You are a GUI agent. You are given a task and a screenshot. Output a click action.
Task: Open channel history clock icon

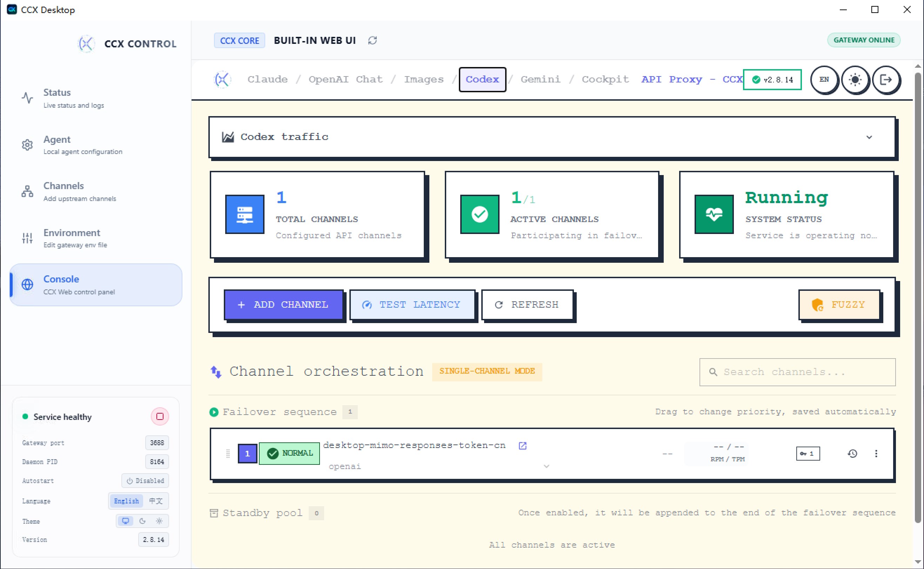click(x=852, y=454)
